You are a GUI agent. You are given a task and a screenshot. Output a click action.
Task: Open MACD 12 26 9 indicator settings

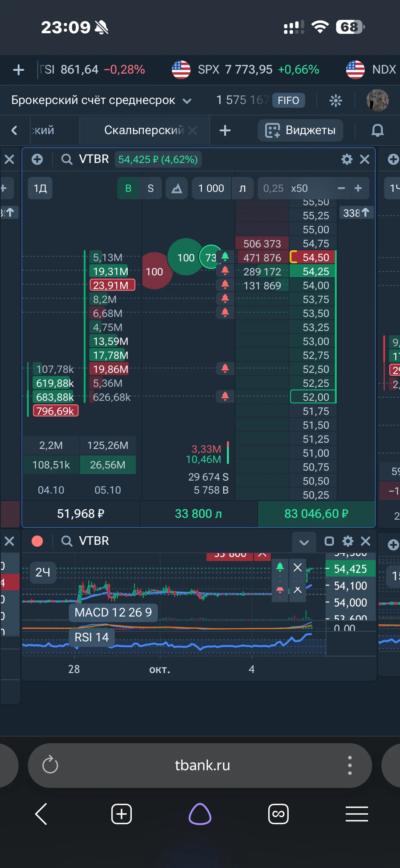tap(113, 612)
